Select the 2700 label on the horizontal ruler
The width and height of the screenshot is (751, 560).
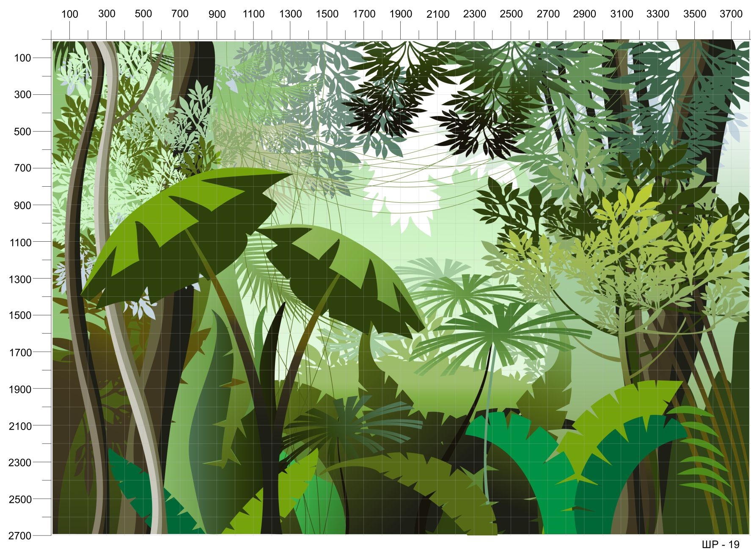[548, 14]
